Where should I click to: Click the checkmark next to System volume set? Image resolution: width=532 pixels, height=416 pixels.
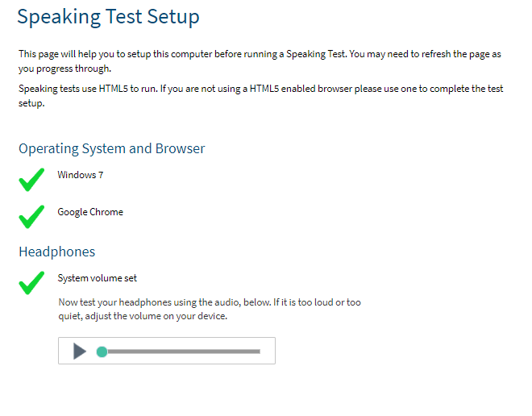[x=31, y=283]
